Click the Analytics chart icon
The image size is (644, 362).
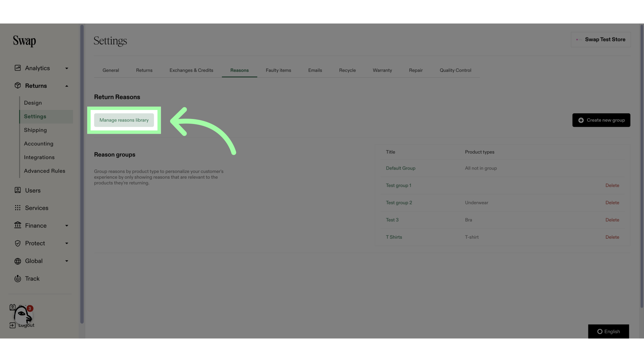[x=18, y=68]
